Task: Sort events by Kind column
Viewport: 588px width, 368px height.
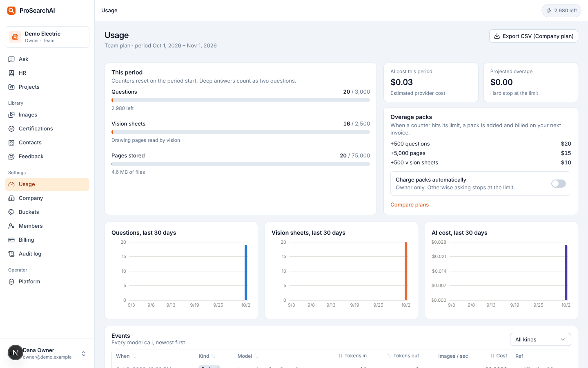Action: [207, 356]
